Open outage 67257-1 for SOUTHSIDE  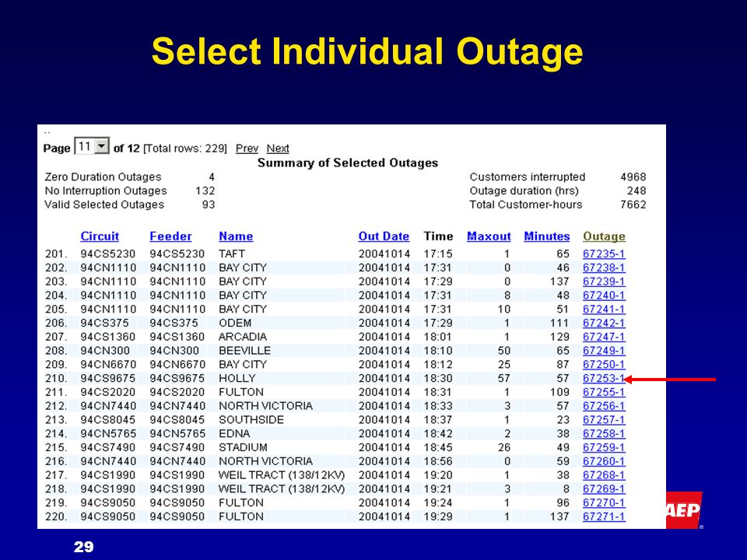tap(604, 419)
